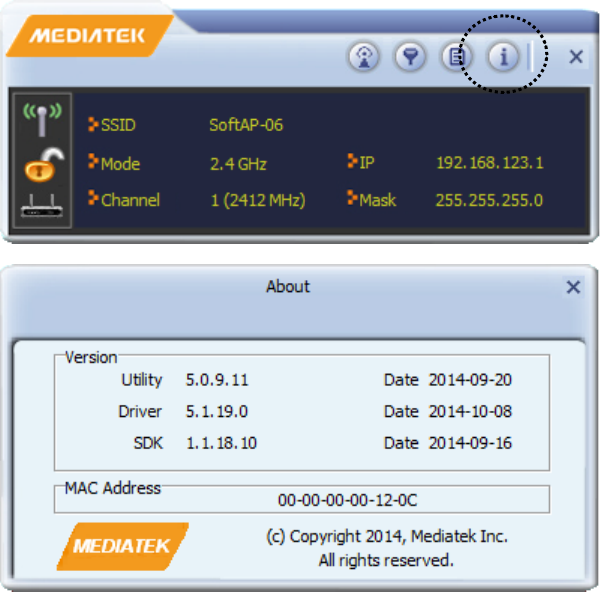Select the SSID value SoftAP-06
This screenshot has width=601, height=592.
pos(246,125)
